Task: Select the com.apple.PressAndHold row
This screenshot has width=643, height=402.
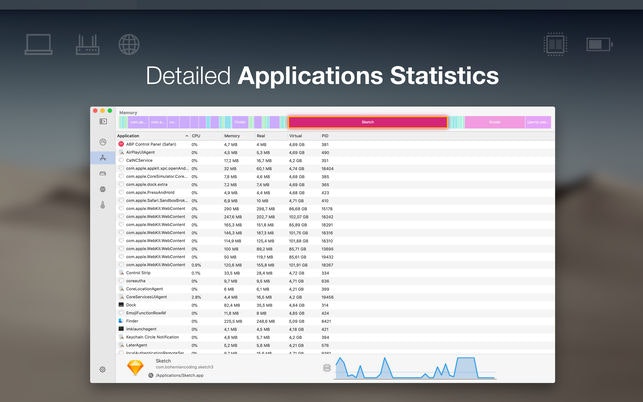Action: (335, 192)
